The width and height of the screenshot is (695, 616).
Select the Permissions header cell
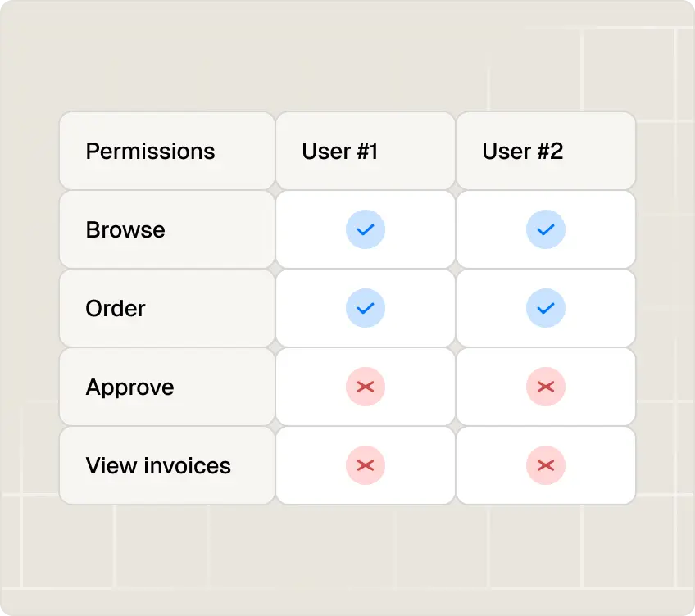tap(167, 151)
